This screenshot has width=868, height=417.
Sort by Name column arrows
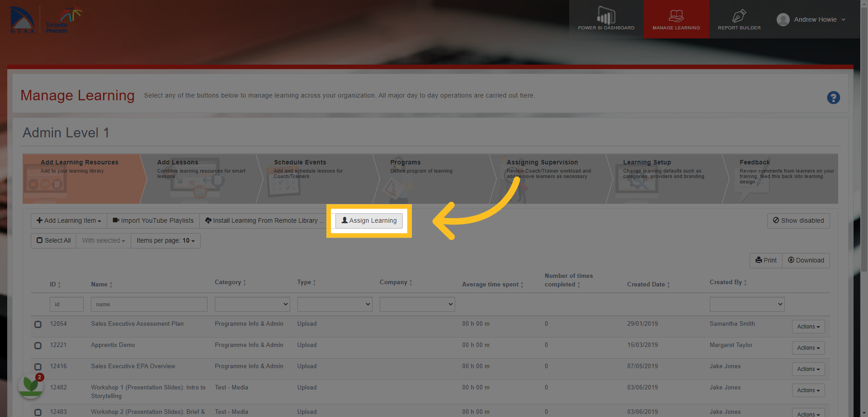pos(111,285)
